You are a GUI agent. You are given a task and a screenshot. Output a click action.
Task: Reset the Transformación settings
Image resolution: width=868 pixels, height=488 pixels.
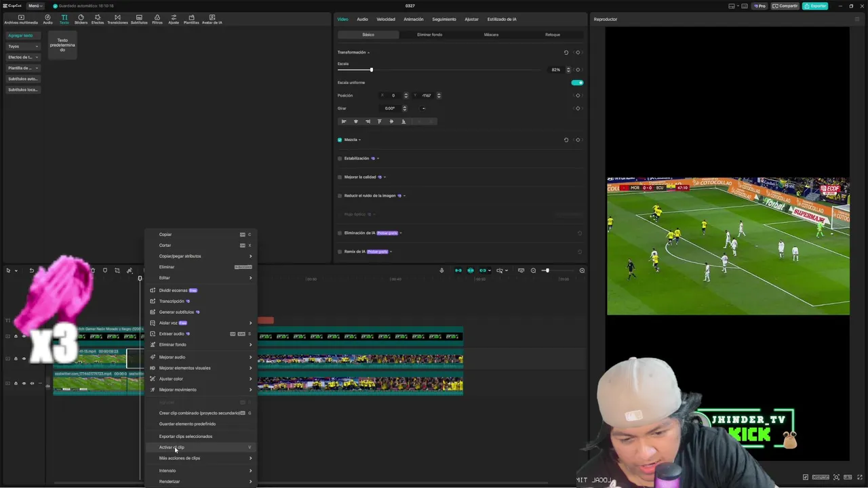pyautogui.click(x=566, y=52)
